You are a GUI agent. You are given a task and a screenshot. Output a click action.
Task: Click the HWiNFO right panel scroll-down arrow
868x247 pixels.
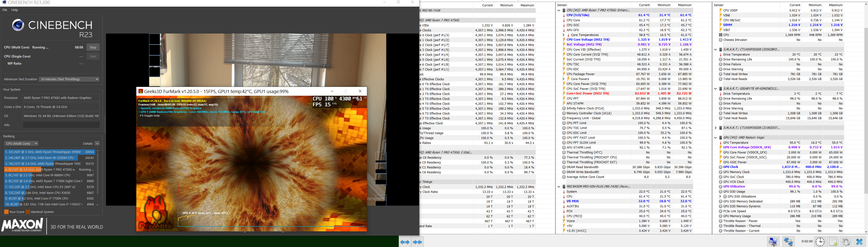pos(866,232)
